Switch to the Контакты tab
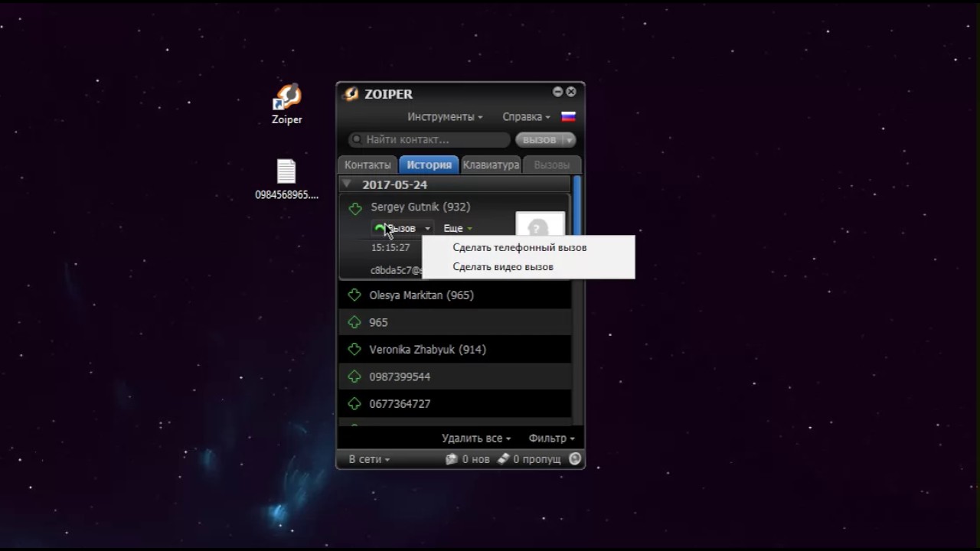The width and height of the screenshot is (980, 551). click(367, 165)
